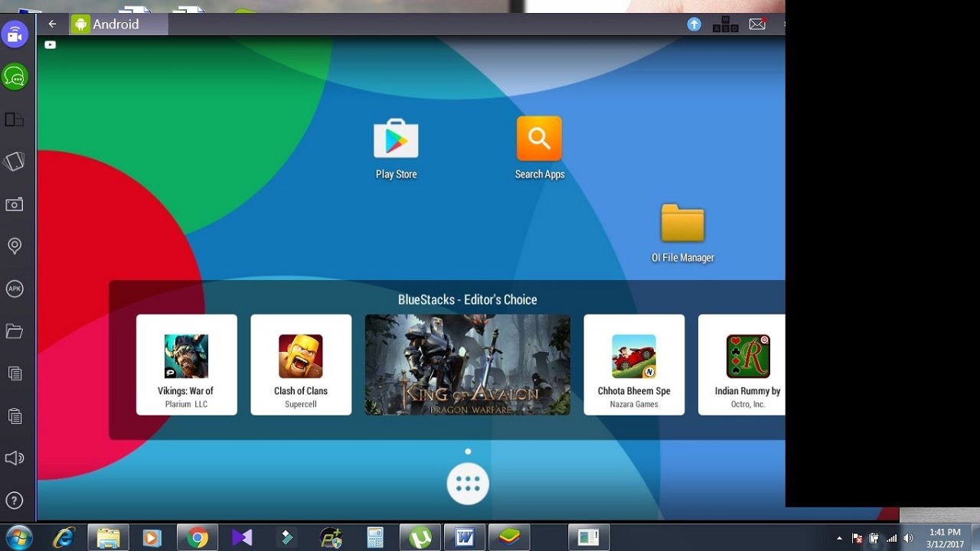Screen dimensions: 980x551
Task: Open the WASD keyboard controls icon
Action: [x=726, y=24]
